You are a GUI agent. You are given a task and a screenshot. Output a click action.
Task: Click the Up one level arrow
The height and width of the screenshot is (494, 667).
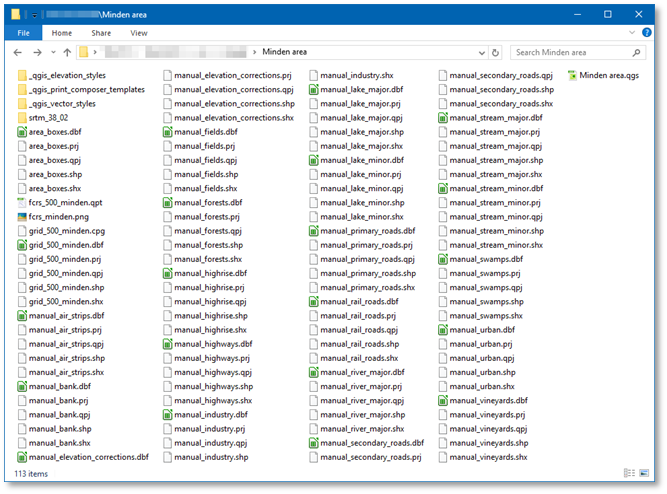[67, 52]
